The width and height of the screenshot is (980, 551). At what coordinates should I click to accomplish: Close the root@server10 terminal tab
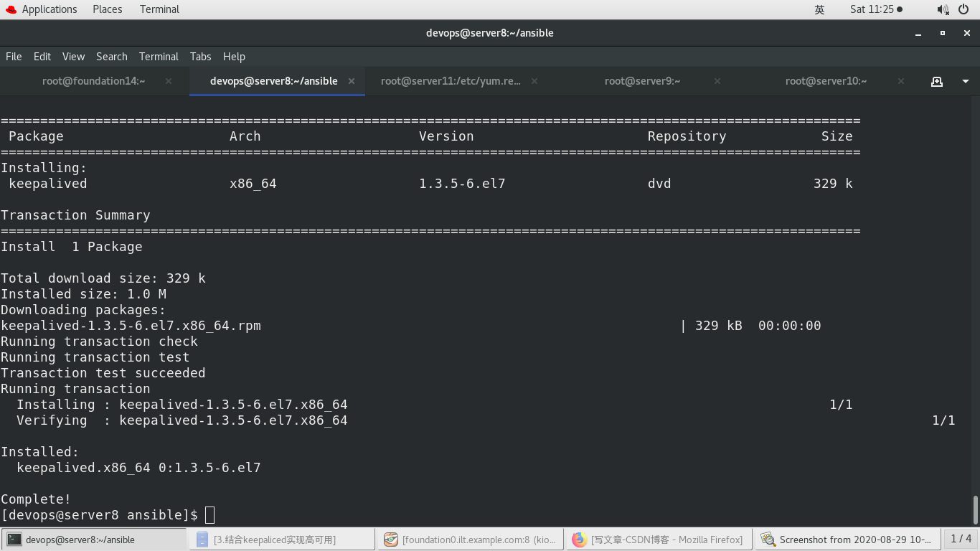tap(900, 81)
